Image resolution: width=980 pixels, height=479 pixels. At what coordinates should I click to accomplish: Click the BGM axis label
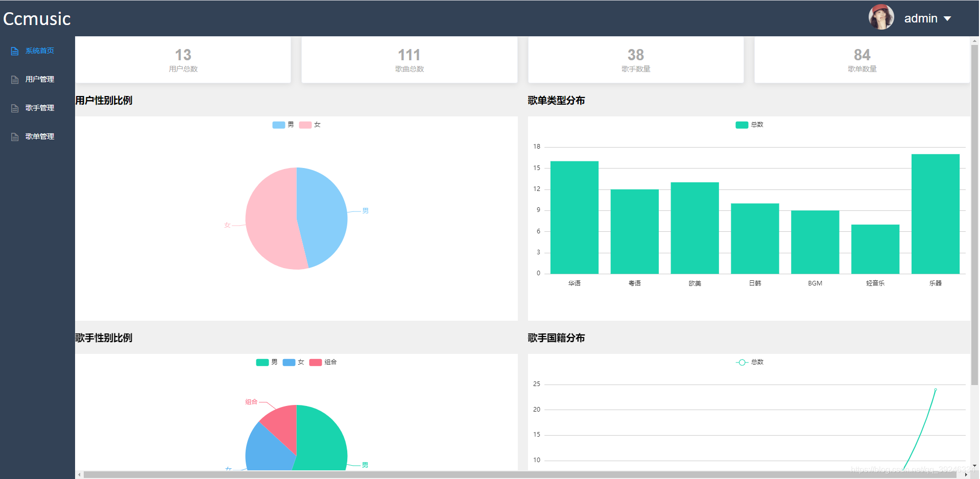tap(815, 283)
